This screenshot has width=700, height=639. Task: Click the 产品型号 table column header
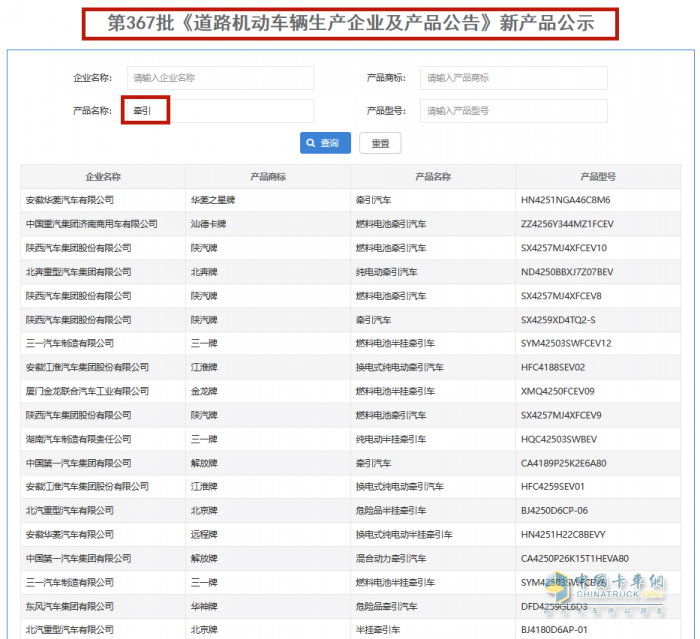598,176
